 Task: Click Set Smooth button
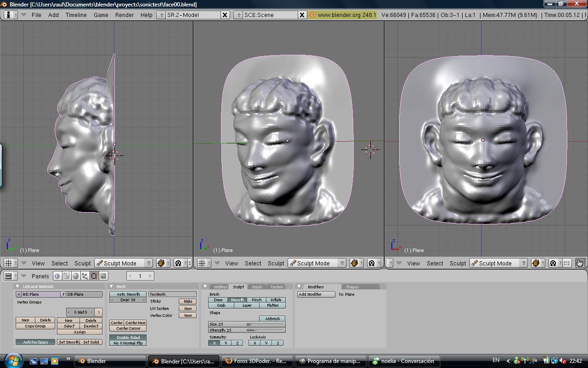coord(68,342)
